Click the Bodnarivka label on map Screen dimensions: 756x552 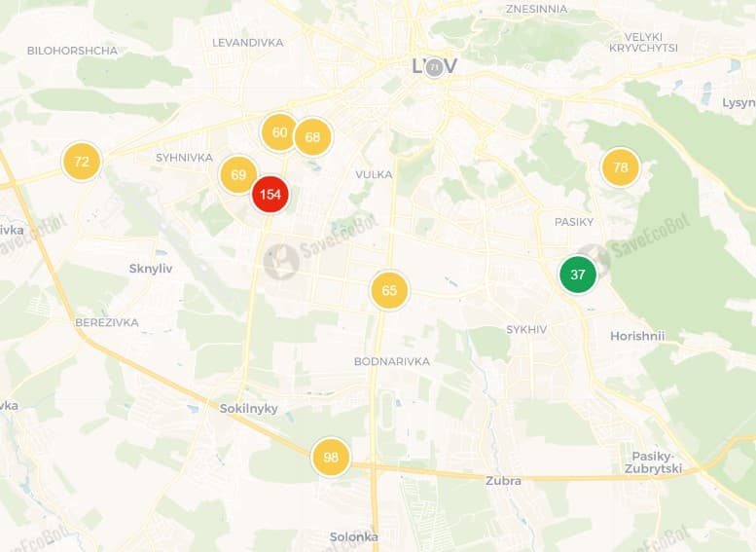pos(392,361)
